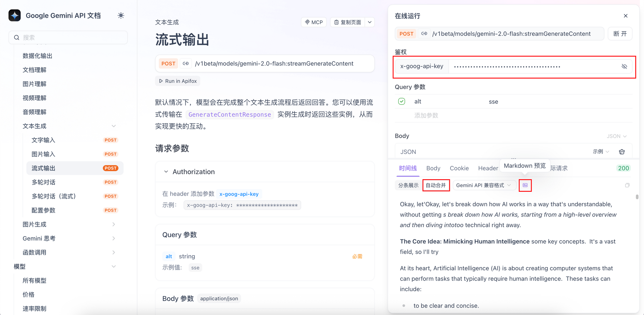
Task: Click link icon beside POST in run panel
Action: click(x=424, y=34)
